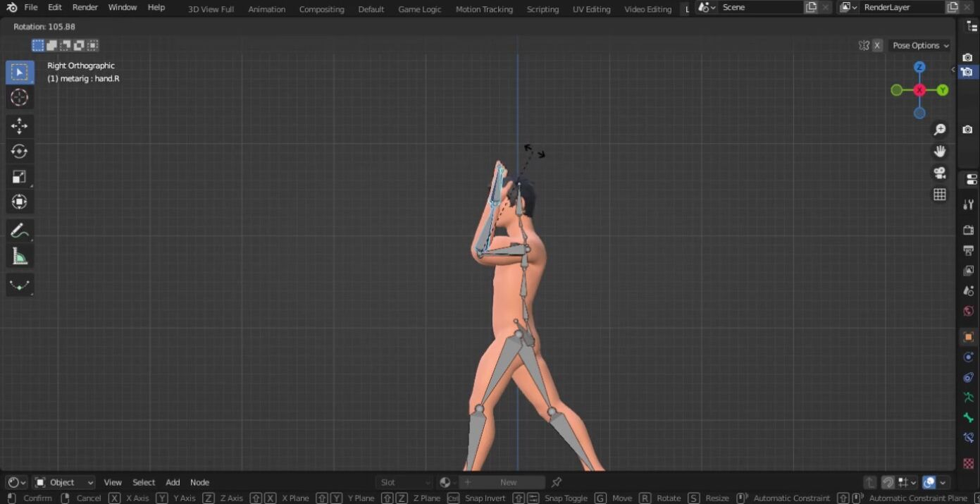Switch to the UV Editing workspace tab
The height and width of the screenshot is (504, 980).
[591, 9]
